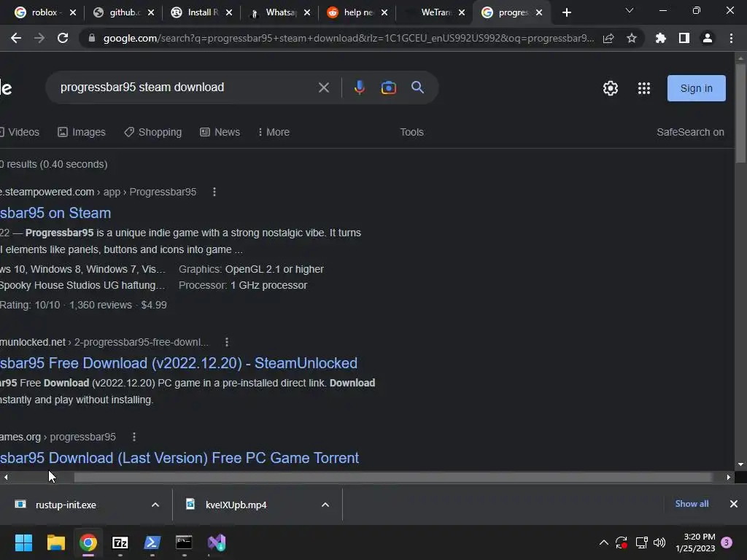Search by image with camera icon
Screen dimensions: 747x560
(389, 87)
